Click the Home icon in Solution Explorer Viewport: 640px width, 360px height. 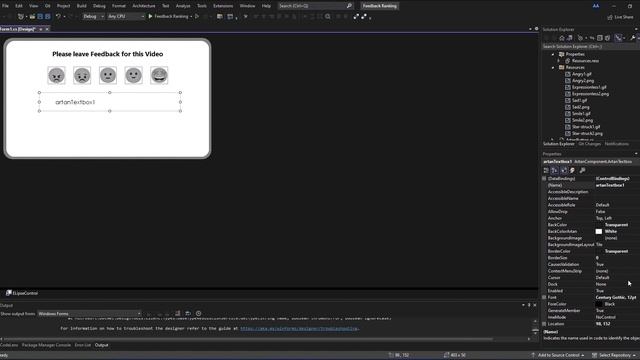562,38
